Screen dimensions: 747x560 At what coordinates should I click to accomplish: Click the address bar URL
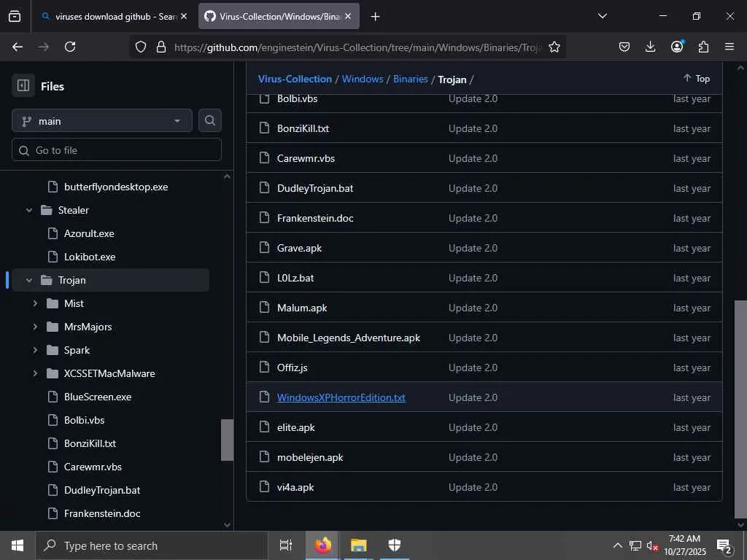[x=357, y=47]
